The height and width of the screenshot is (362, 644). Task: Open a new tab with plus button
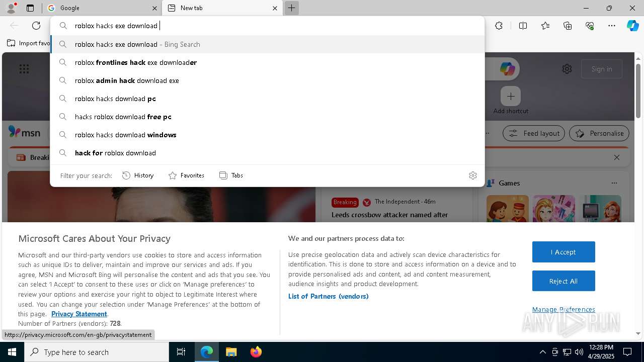tap(291, 8)
